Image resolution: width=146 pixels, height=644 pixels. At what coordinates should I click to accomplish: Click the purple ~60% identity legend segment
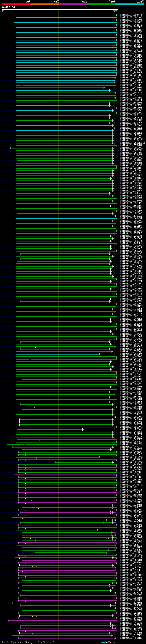[73, 4]
